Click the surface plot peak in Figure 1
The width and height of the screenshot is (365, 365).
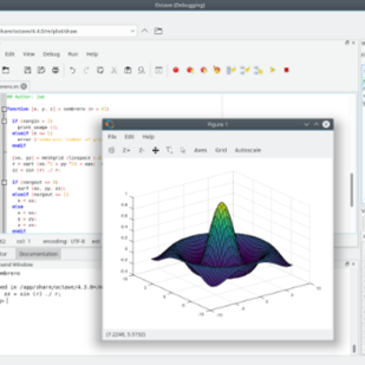[222, 203]
